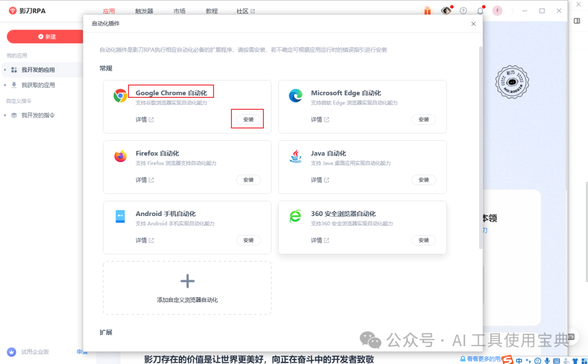Expand the 我获取的应用 tree node
The image size is (588, 364).
[x=5, y=85]
